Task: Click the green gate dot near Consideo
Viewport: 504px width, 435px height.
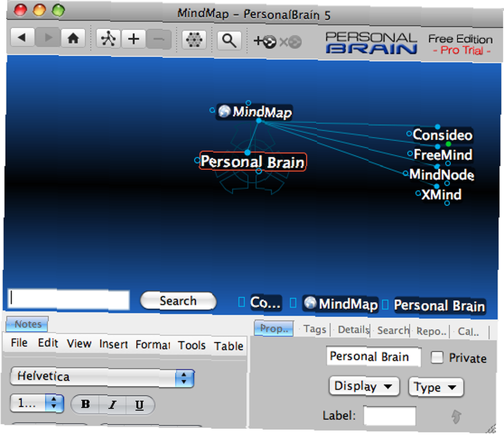Action: click(449, 144)
